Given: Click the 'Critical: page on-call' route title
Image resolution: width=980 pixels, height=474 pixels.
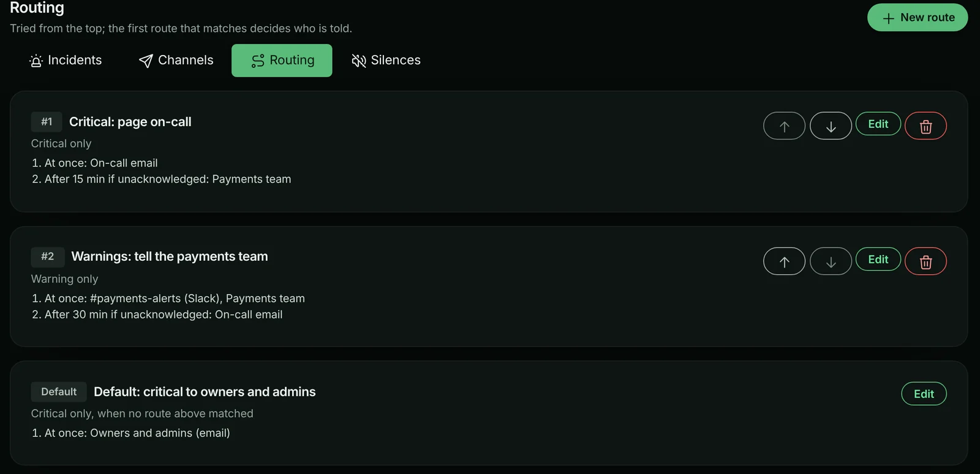Looking at the screenshot, I should tap(130, 122).
